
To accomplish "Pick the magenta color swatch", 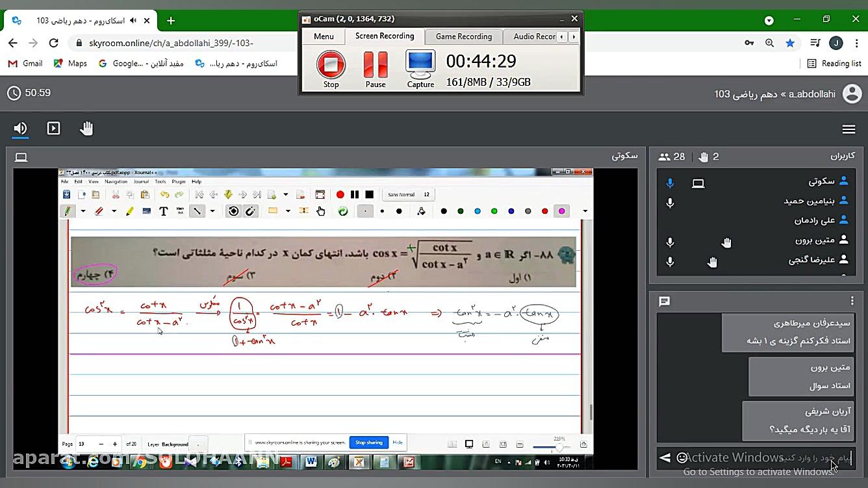I will click(x=561, y=212).
